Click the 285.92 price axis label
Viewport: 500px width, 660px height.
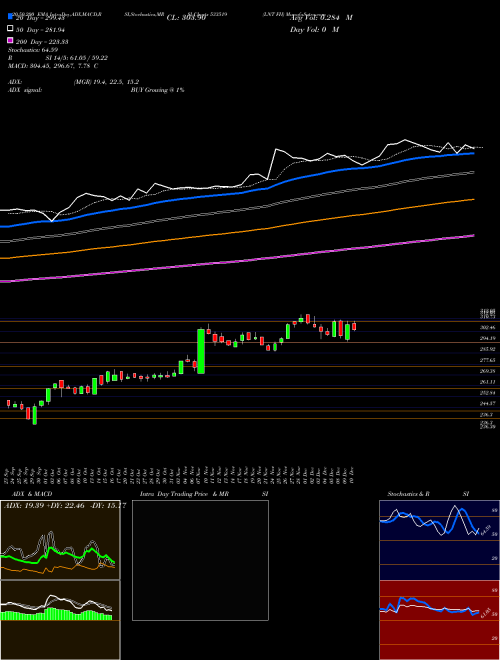(487, 349)
